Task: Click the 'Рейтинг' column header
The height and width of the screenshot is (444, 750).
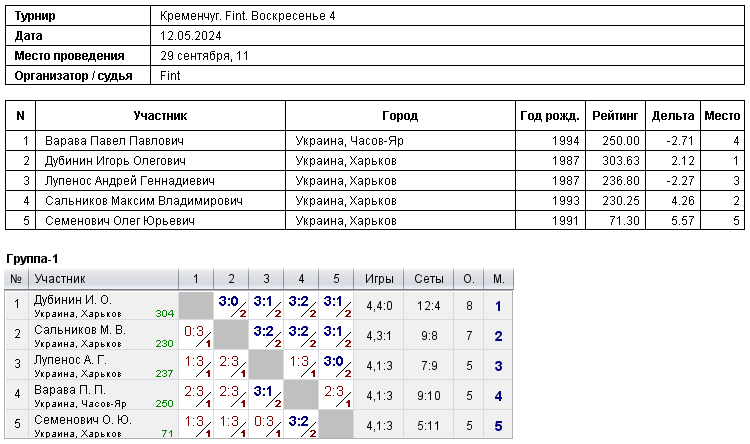Action: 615,116
